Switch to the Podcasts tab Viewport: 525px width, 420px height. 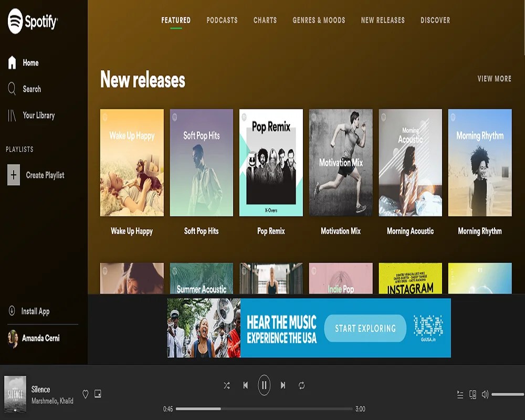[222, 20]
